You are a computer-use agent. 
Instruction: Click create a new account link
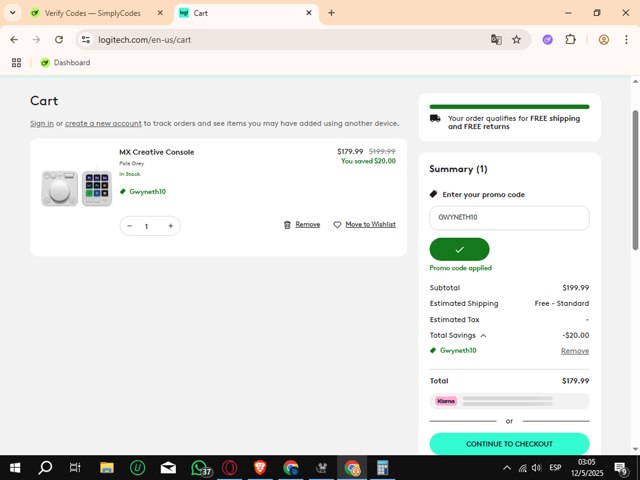103,123
